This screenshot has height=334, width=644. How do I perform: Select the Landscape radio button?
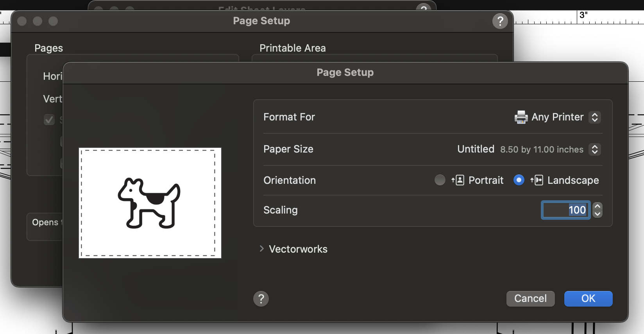519,180
